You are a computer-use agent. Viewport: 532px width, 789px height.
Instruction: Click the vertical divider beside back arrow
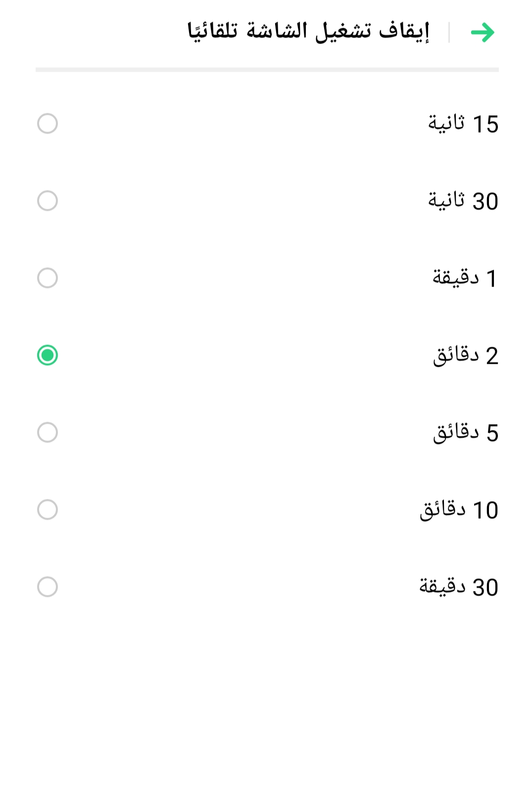tap(449, 33)
